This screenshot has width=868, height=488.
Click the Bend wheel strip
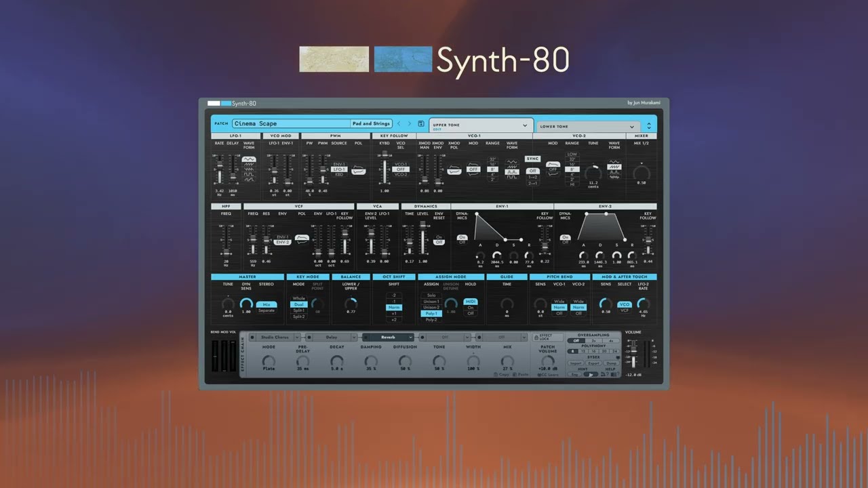[215, 356]
